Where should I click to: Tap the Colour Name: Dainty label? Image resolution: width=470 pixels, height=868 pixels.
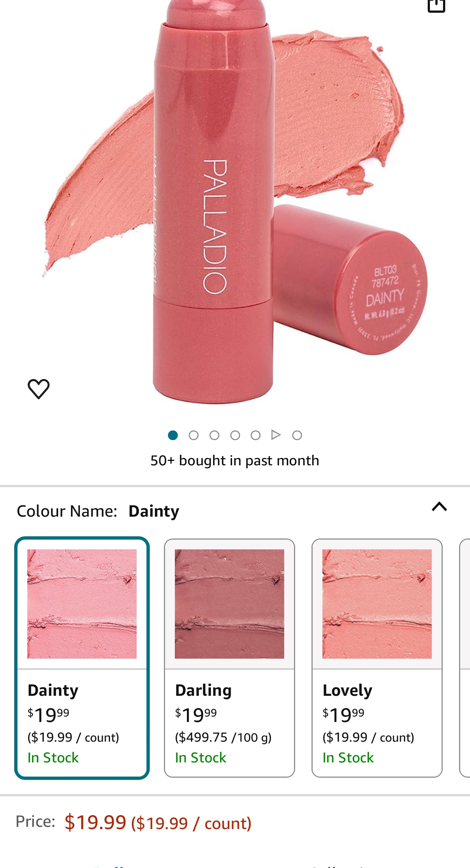point(98,511)
